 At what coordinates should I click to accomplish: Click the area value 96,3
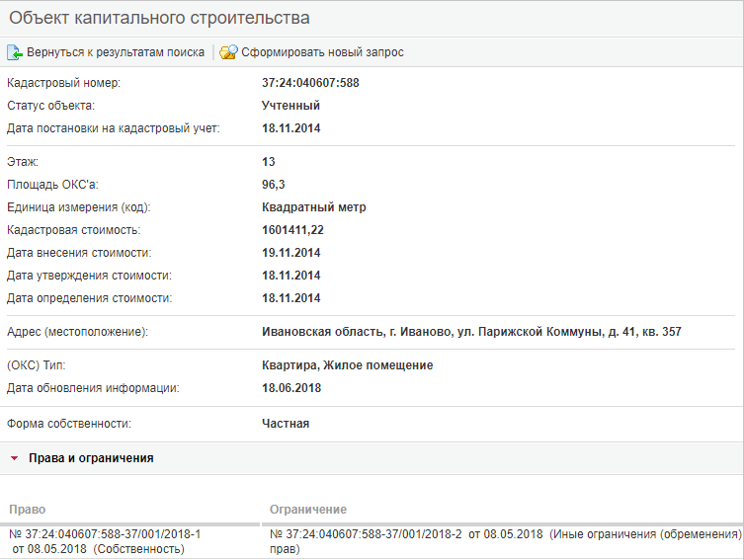click(273, 185)
